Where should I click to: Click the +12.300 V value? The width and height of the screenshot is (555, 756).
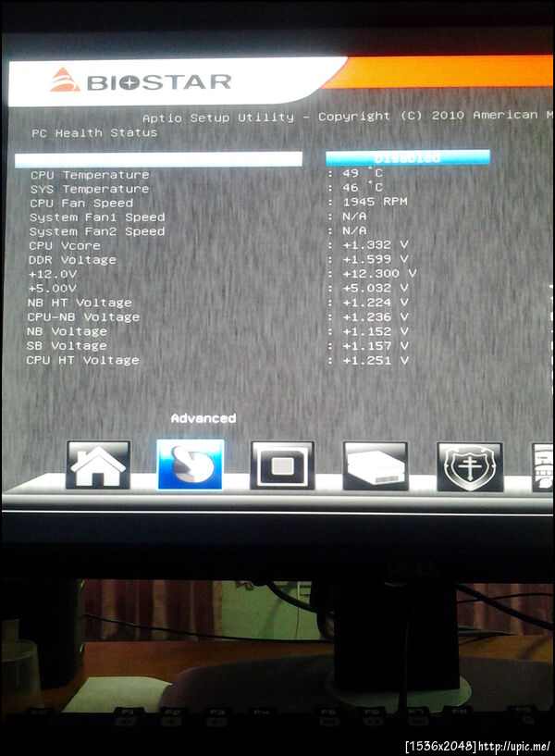pos(379,273)
